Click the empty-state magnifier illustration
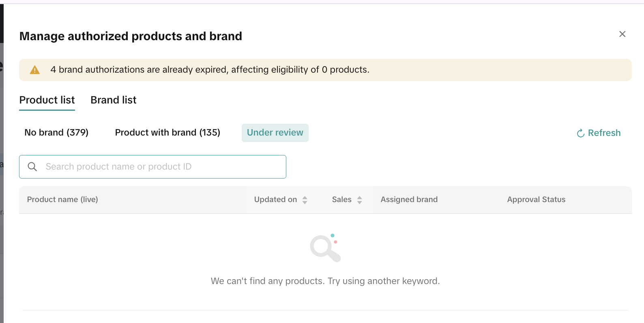 pos(325,248)
